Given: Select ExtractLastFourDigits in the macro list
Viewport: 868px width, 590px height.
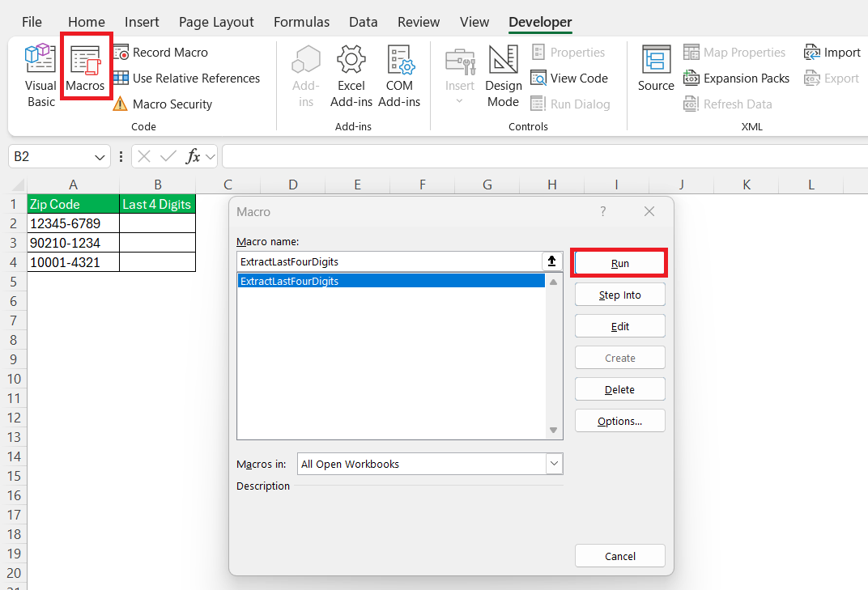Looking at the screenshot, I should tap(391, 281).
